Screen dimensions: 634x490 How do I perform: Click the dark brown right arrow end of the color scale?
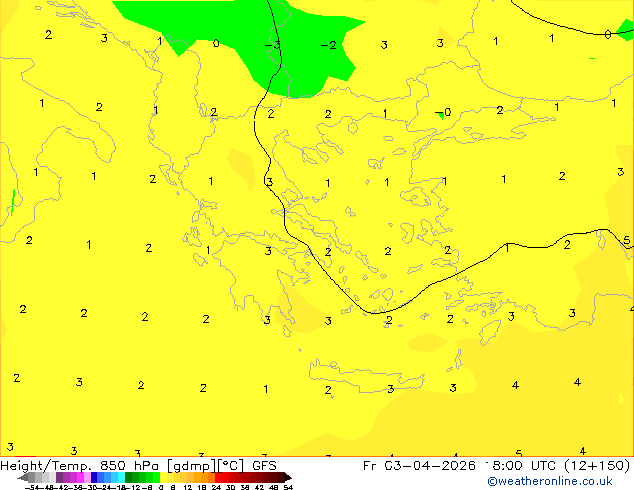pyautogui.click(x=288, y=478)
